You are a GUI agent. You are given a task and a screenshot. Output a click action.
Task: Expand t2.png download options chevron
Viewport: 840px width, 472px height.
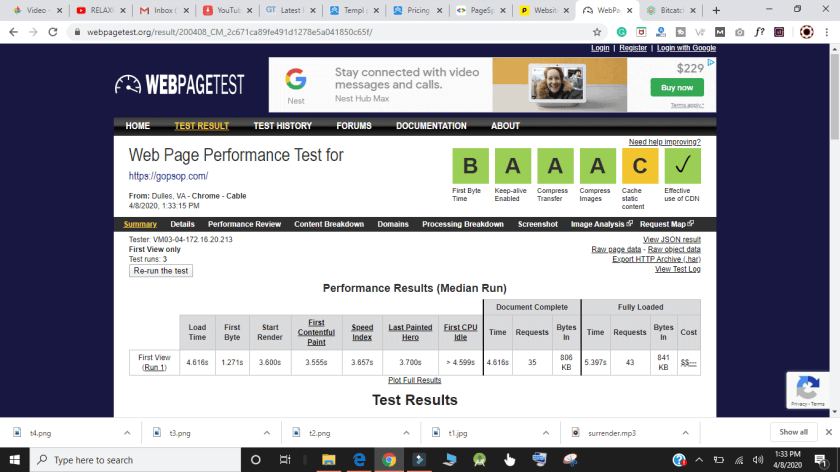pos(406,433)
